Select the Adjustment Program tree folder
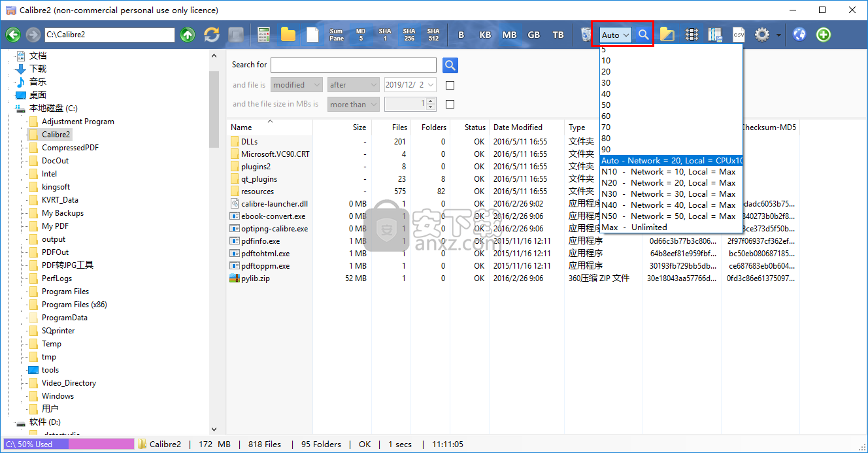The height and width of the screenshot is (453, 868). [x=78, y=122]
